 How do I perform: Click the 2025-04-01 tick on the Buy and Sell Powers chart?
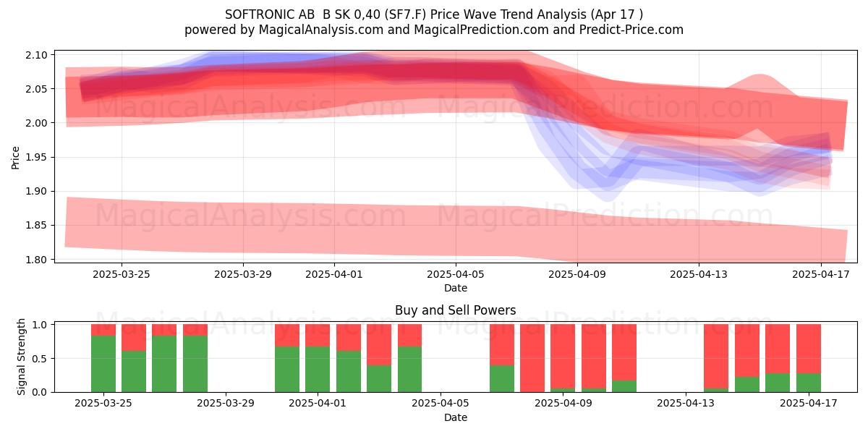(318, 404)
